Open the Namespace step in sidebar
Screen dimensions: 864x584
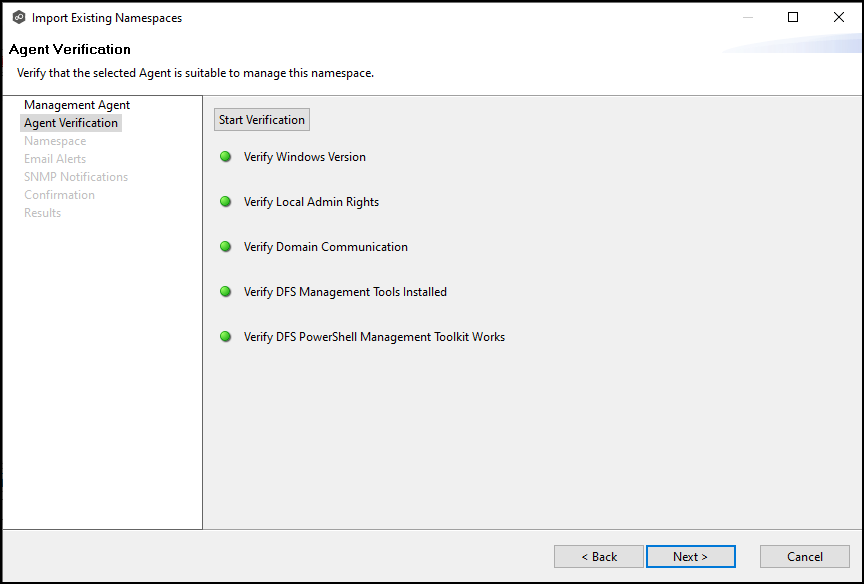(55, 141)
